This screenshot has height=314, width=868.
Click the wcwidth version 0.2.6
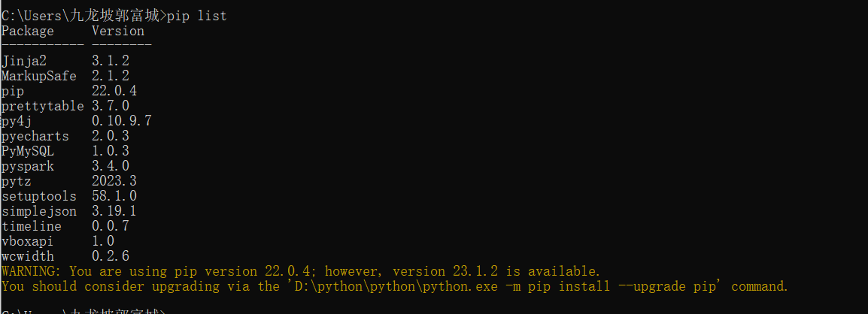111,256
